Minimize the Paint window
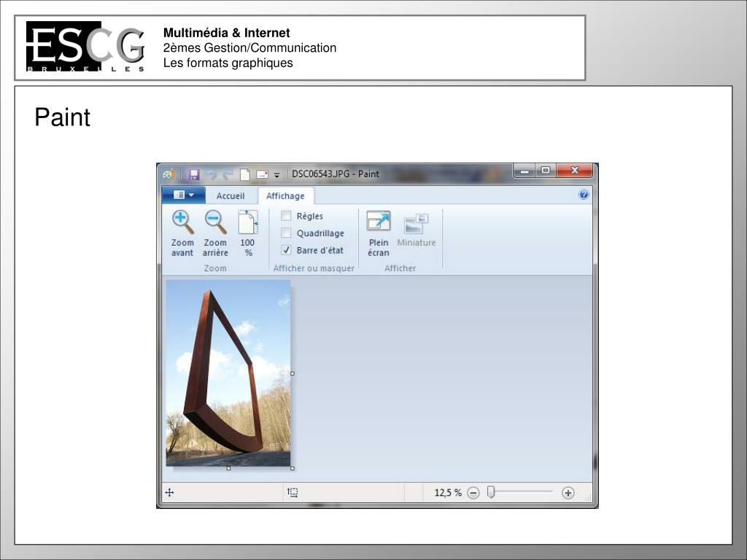The image size is (747, 560). pyautogui.click(x=524, y=171)
